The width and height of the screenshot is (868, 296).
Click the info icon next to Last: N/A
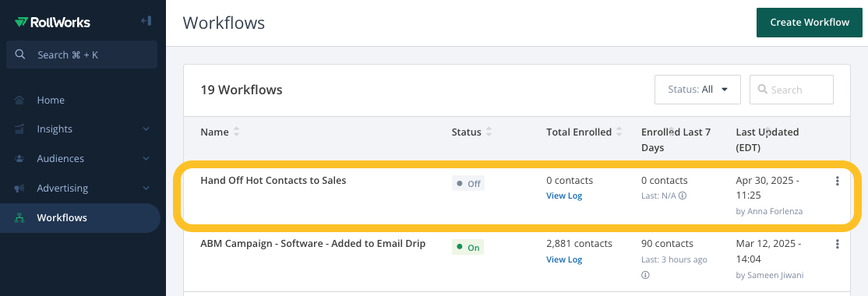(683, 196)
